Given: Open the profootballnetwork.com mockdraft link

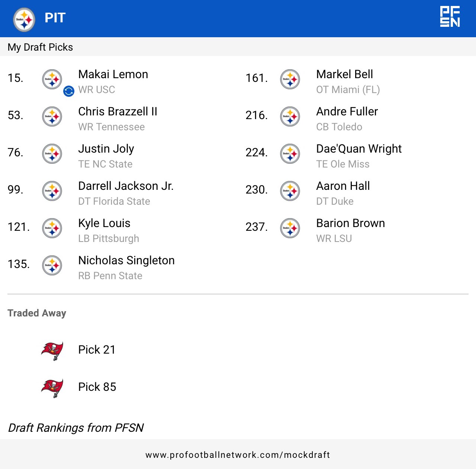Looking at the screenshot, I should [238, 455].
